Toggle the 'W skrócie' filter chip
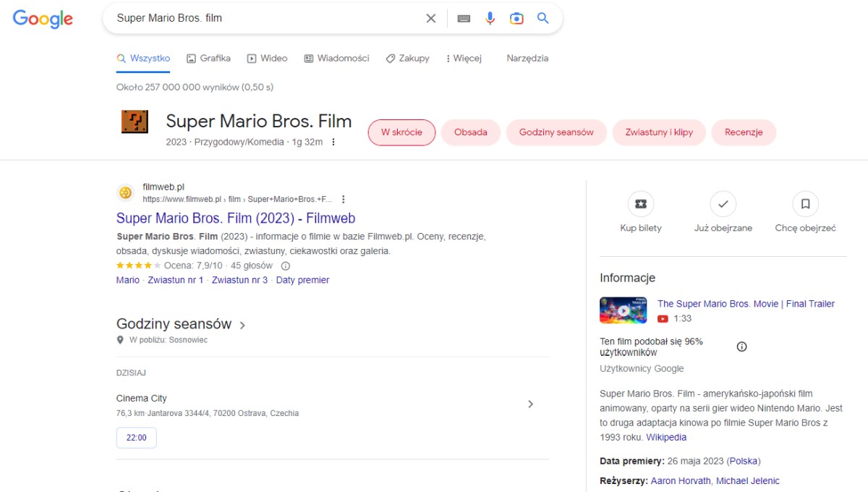This screenshot has width=868, height=492. pos(401,132)
